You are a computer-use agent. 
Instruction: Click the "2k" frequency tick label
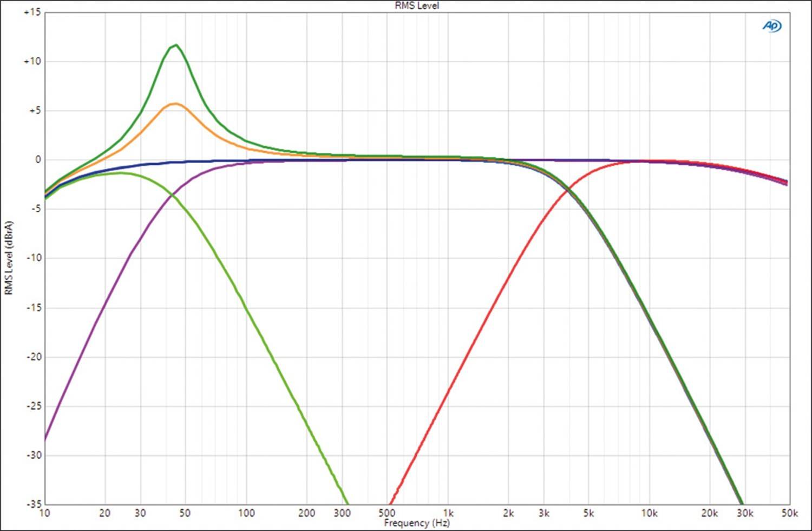(x=508, y=513)
